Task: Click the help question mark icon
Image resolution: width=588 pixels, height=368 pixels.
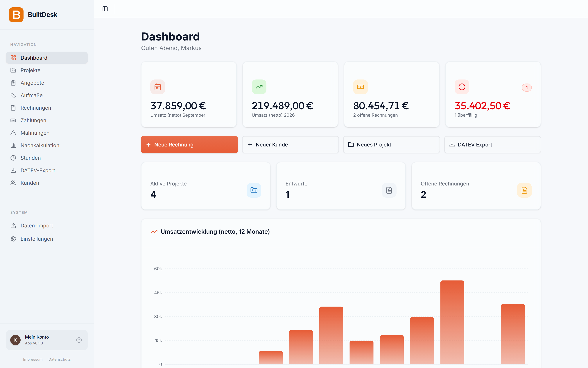Action: point(79,340)
